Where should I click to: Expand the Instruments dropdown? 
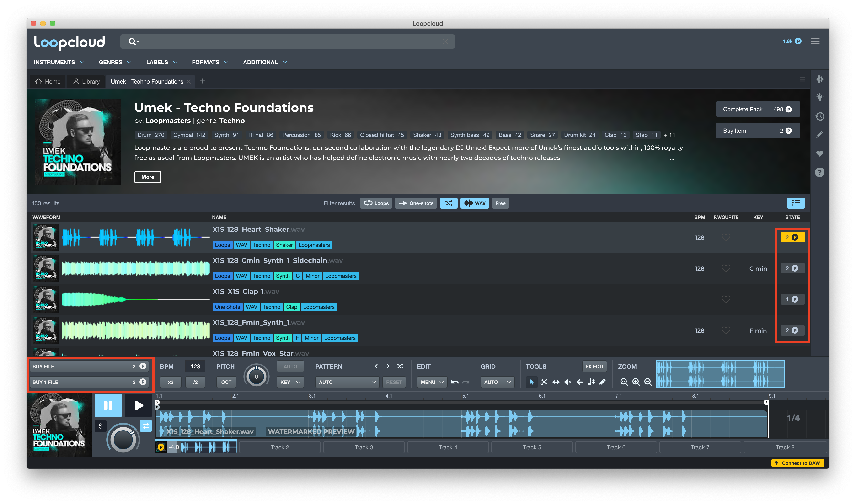pos(59,62)
